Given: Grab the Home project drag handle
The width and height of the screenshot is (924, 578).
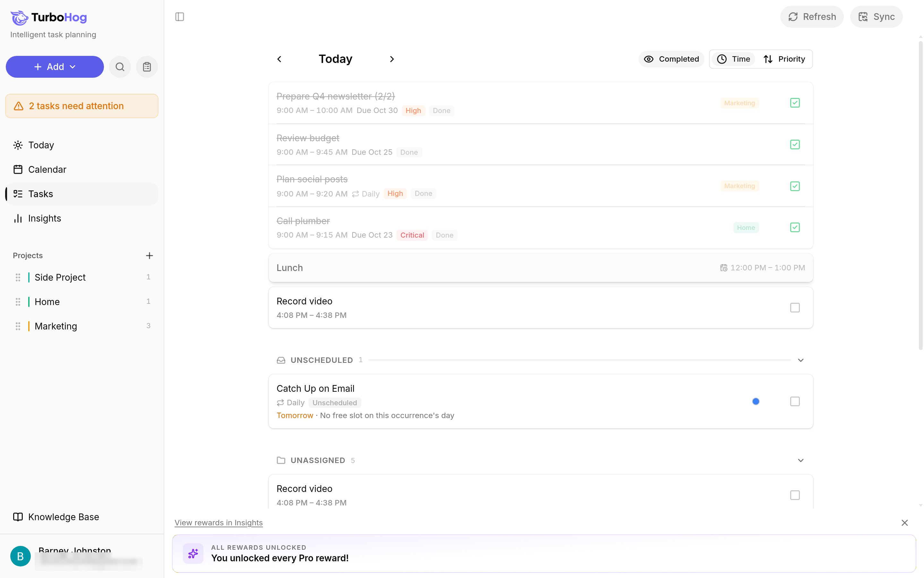Looking at the screenshot, I should click(18, 302).
